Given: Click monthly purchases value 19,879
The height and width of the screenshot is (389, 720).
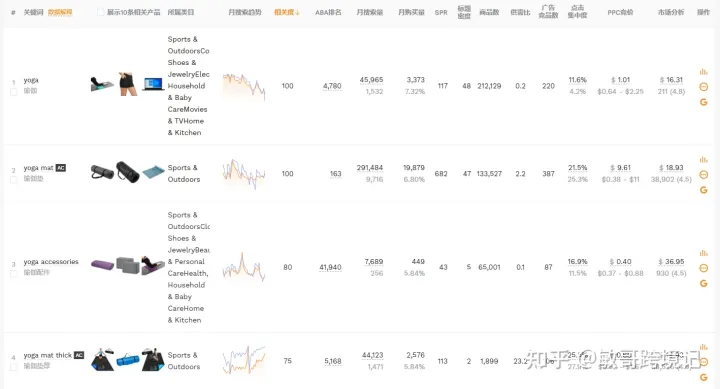Looking at the screenshot, I should pos(414,168).
